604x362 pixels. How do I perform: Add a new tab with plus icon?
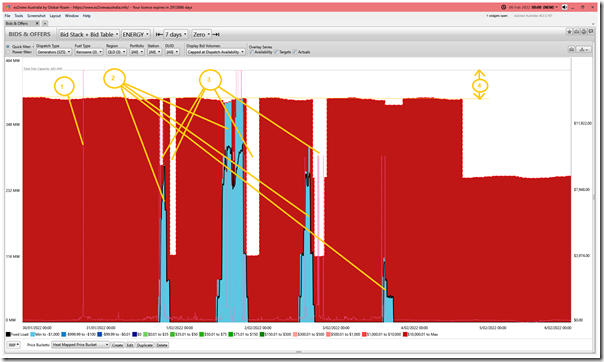tap(45, 23)
